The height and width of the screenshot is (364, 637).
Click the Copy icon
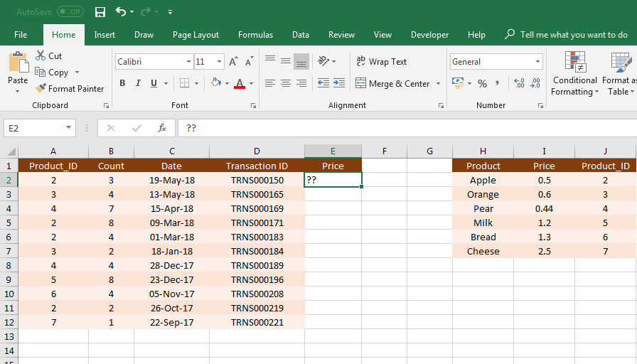[x=40, y=72]
